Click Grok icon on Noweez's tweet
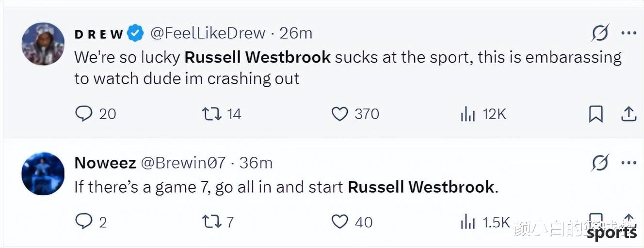Viewport: 644px width, 248px height. point(600,163)
